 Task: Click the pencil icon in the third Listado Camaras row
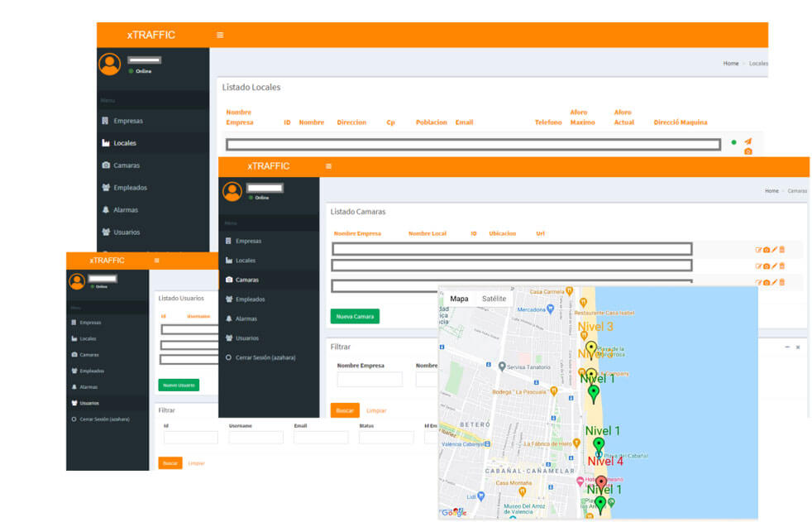pos(775,283)
